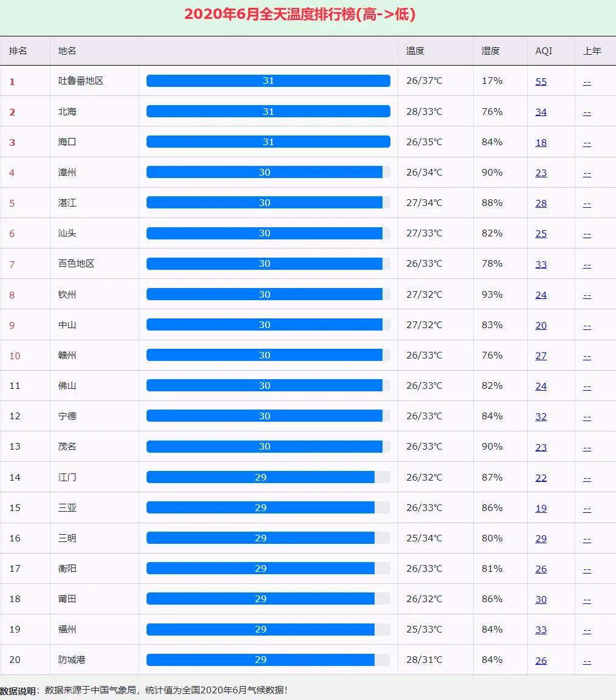Viewport: 616px width, 700px height.
Task: Open the AQI link 20 for 中山
Action: coord(541,326)
